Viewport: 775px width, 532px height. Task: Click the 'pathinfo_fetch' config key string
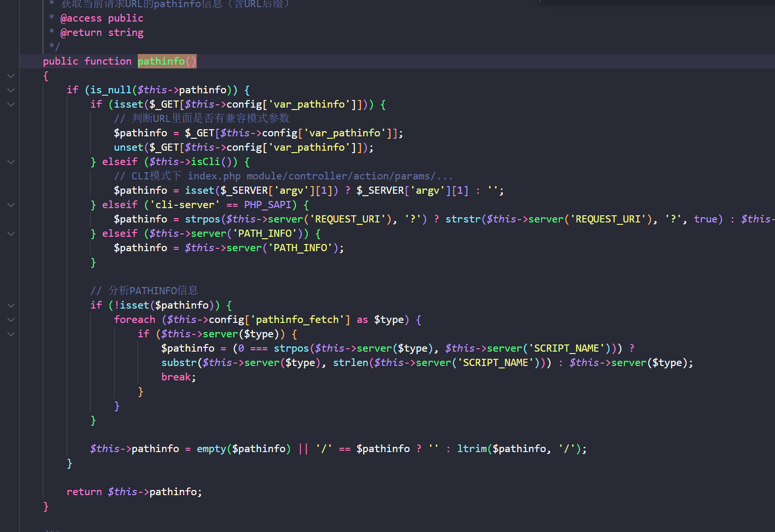pos(297,320)
